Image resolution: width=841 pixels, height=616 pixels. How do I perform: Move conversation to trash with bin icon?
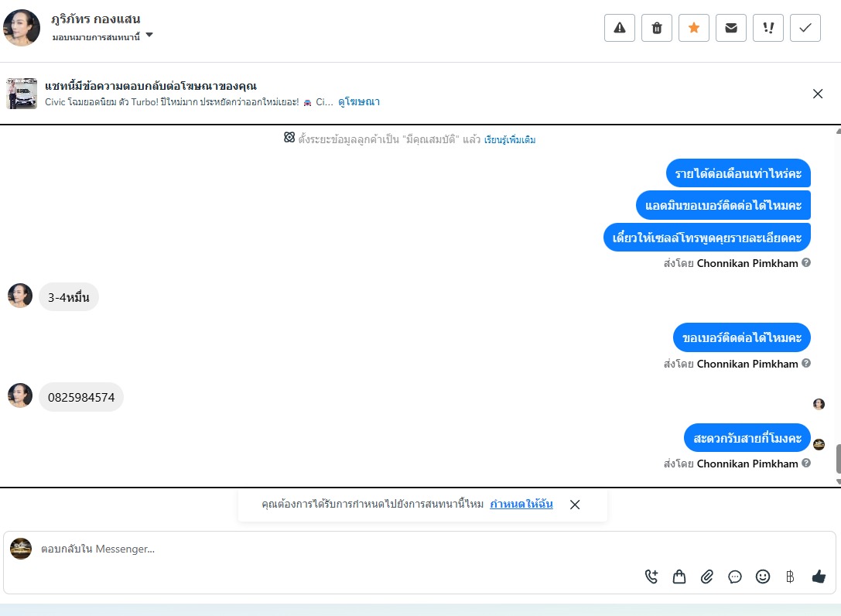[x=657, y=28]
